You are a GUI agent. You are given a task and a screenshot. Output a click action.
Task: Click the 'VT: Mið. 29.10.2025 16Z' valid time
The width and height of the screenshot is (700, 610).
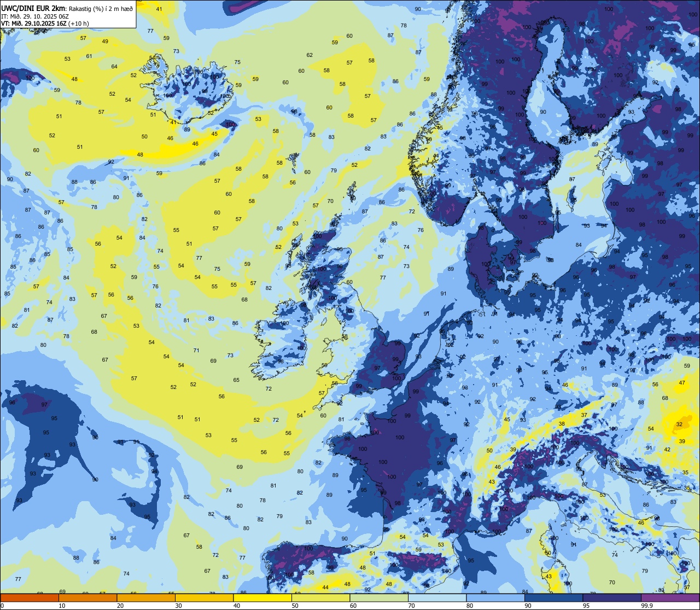coord(33,24)
